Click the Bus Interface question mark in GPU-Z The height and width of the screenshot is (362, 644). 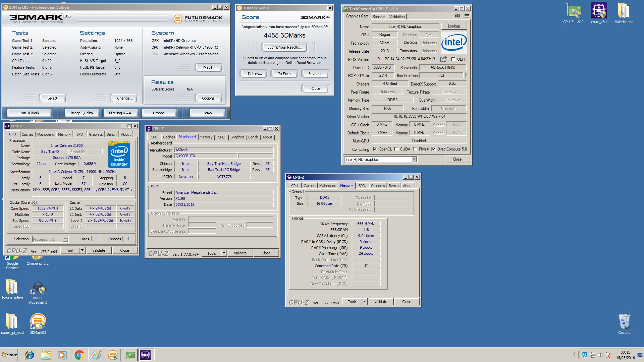pos(466,75)
